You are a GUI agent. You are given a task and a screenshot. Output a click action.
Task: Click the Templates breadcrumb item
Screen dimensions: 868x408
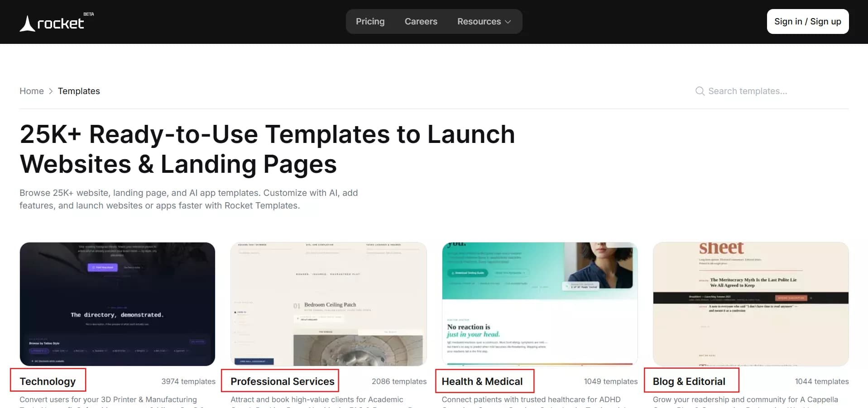(79, 91)
